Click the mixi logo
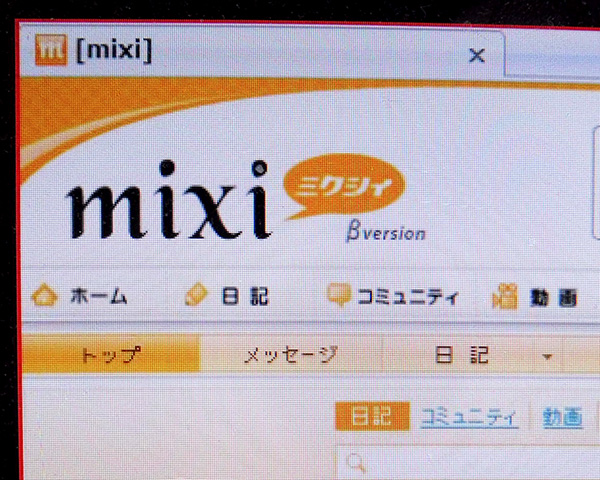The height and width of the screenshot is (480, 600). pyautogui.click(x=169, y=200)
